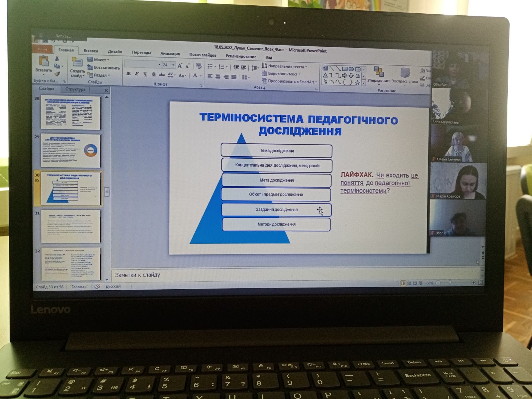Open change case Aa dropdown
Image resolution: width=532 pixels, height=399 pixels.
[182, 75]
